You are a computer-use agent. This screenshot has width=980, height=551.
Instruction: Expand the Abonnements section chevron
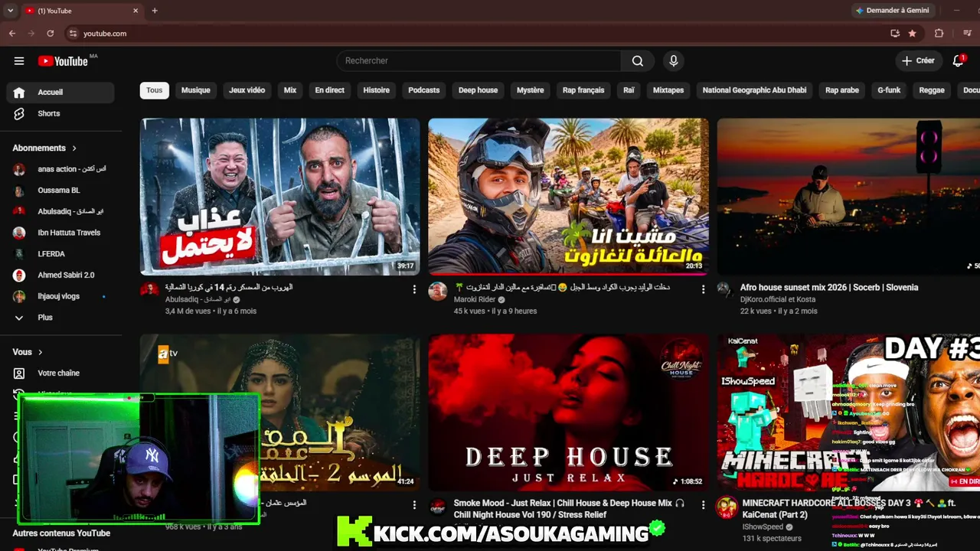click(x=74, y=148)
